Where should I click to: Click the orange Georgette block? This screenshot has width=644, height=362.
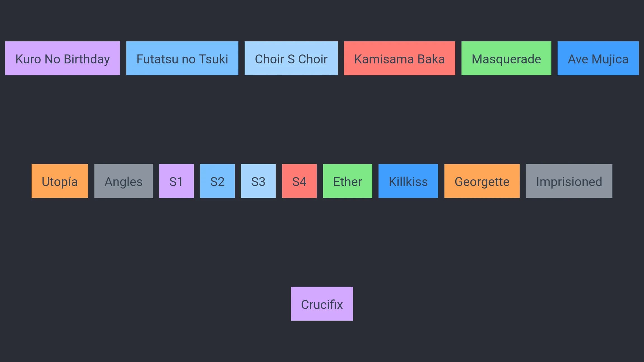[x=482, y=181]
